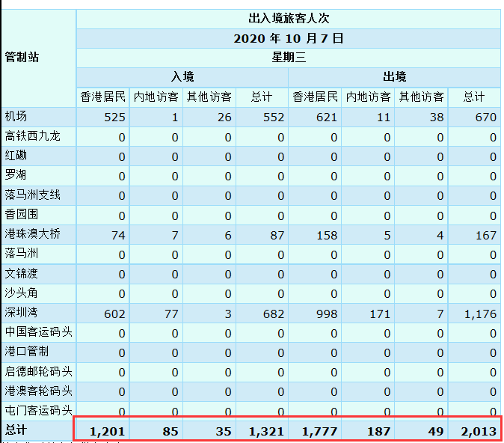This screenshot has width=504, height=443.
Task: Click the 香园围 row label
Action: coord(21,215)
